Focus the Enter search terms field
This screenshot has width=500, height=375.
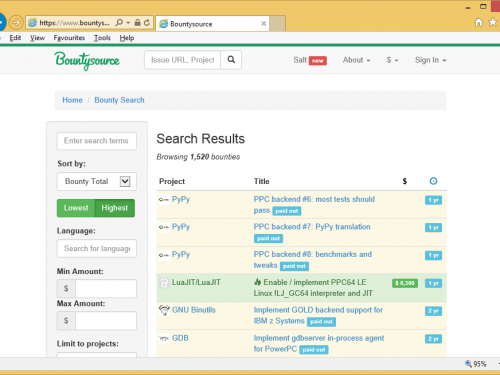(97, 141)
